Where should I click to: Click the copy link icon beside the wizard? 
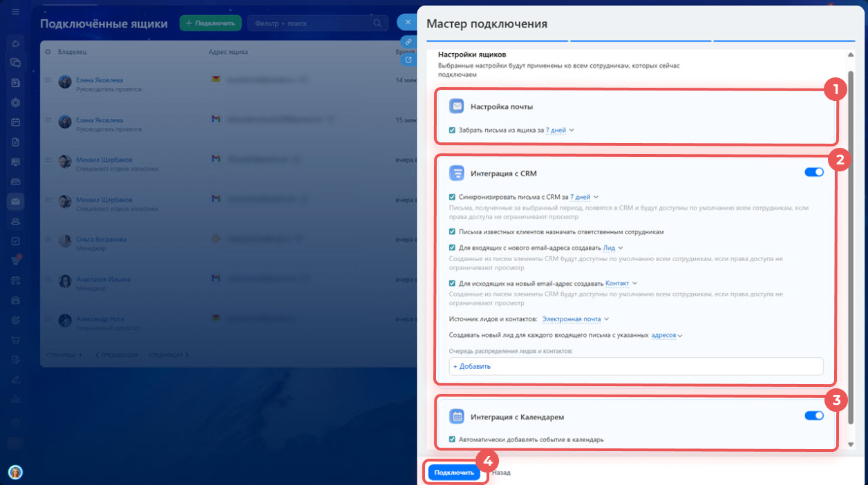click(408, 41)
